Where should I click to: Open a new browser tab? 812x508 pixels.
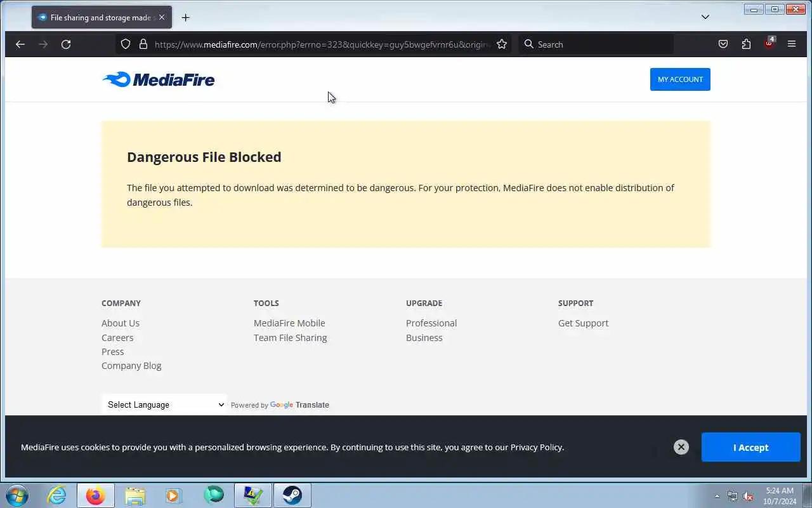[x=185, y=18]
